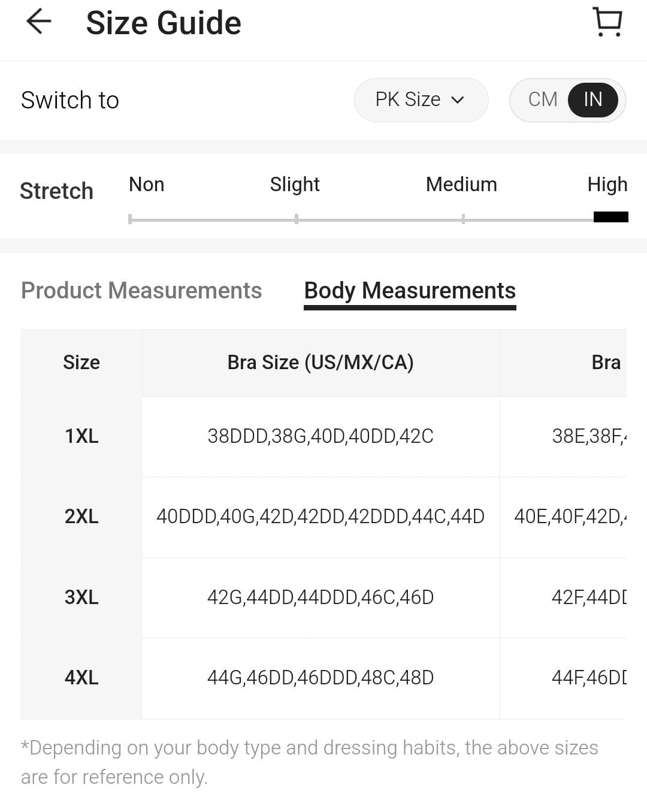Select the 3XL size row

click(81, 597)
